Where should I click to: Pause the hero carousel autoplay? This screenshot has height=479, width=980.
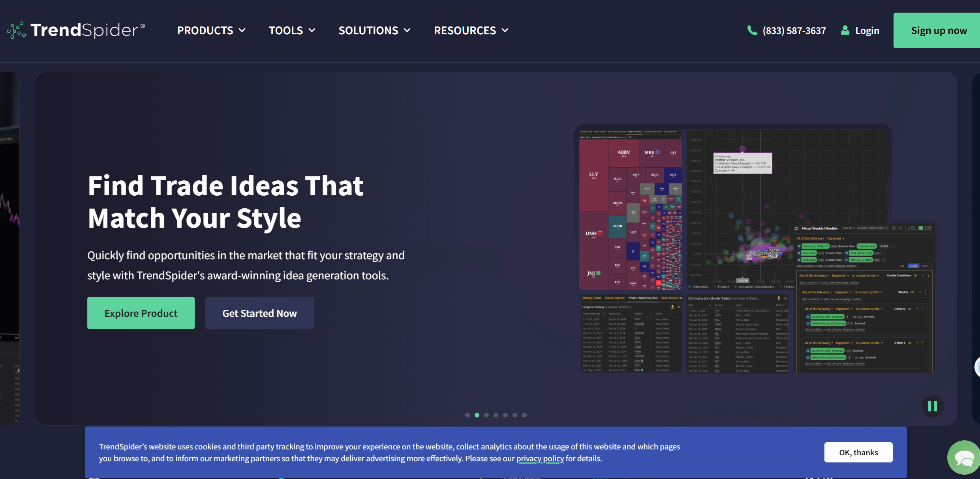pyautogui.click(x=933, y=406)
